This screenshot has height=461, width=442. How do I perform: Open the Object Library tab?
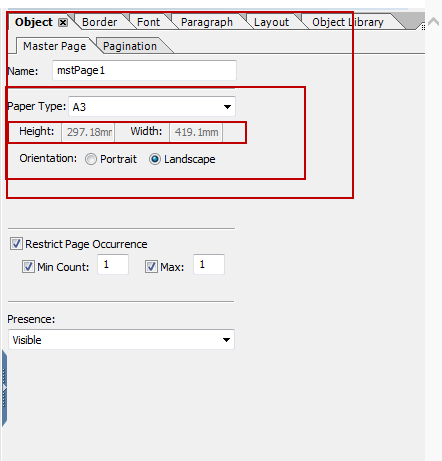pos(348,22)
